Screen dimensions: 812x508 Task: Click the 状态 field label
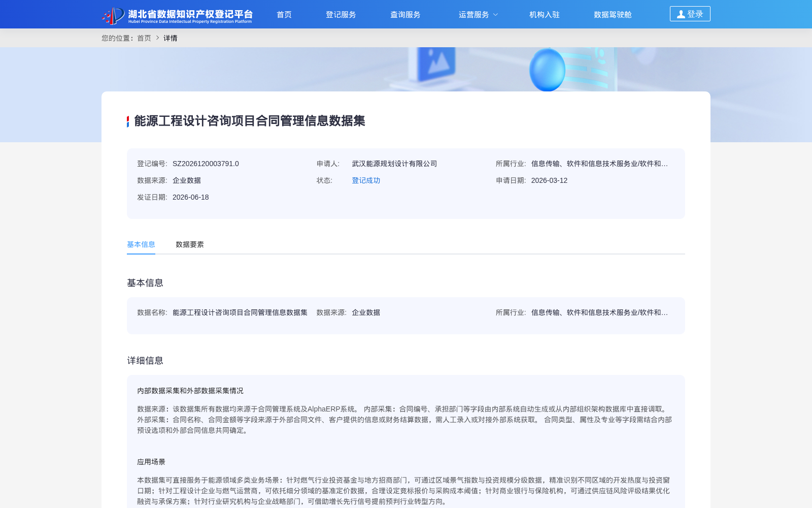coord(324,180)
